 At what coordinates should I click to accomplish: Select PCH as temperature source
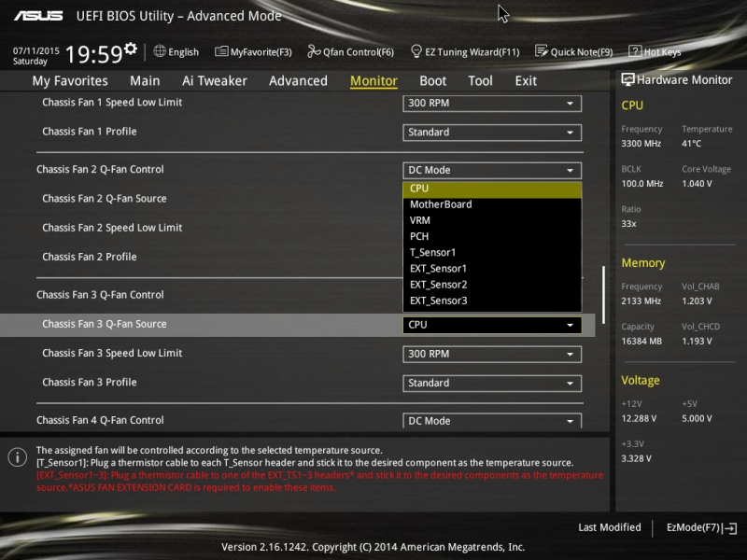pos(492,237)
